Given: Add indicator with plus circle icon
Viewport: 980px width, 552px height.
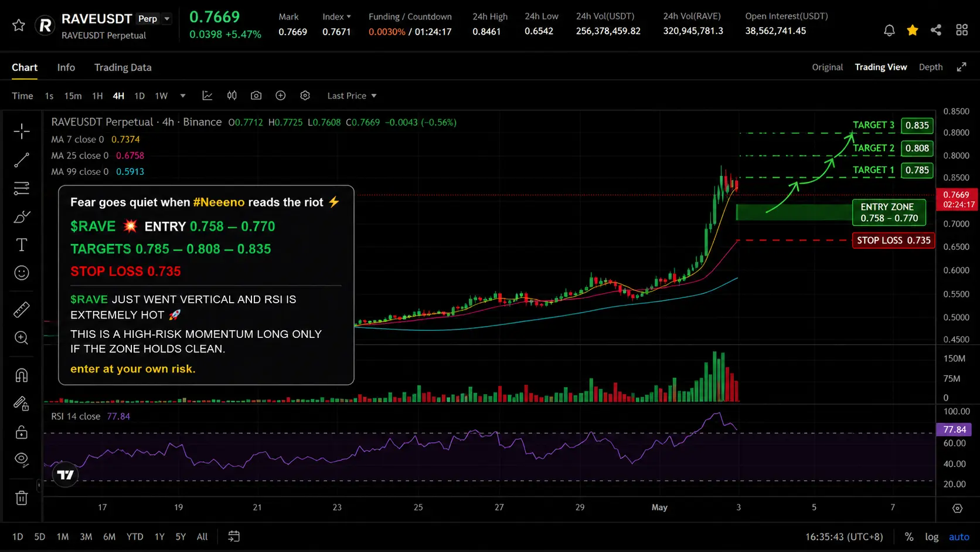Looking at the screenshot, I should (x=281, y=96).
